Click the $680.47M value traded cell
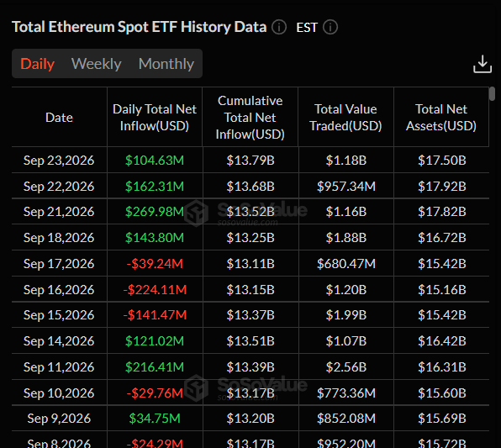501x448 pixels. pos(346,264)
